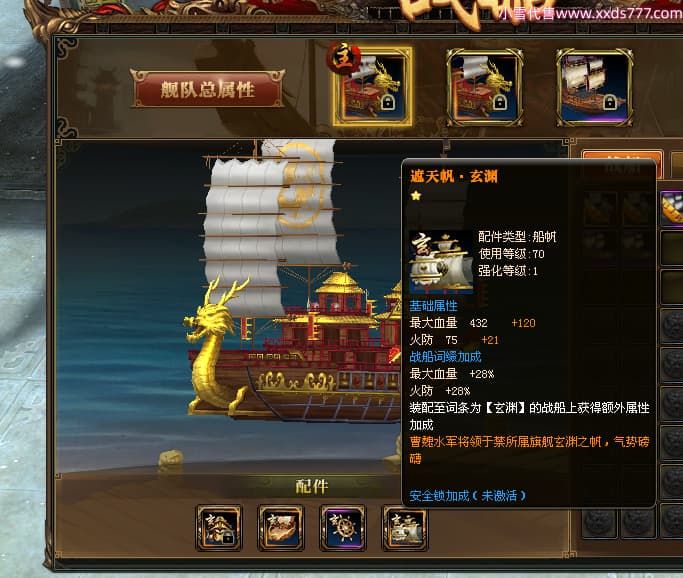Select the second 玄 accessory slot icon
Screen dimensions: 683x578
click(x=281, y=528)
